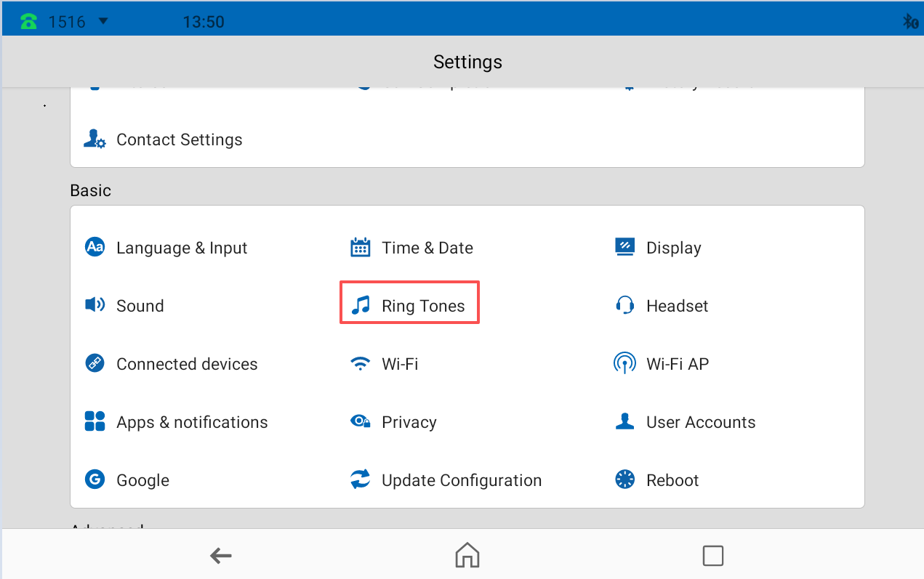This screenshot has height=579, width=924.
Task: Open Time & Date calendar icon
Action: pyautogui.click(x=361, y=248)
